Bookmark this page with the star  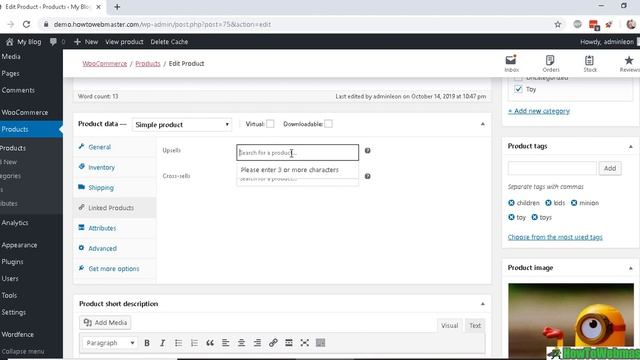click(x=558, y=24)
